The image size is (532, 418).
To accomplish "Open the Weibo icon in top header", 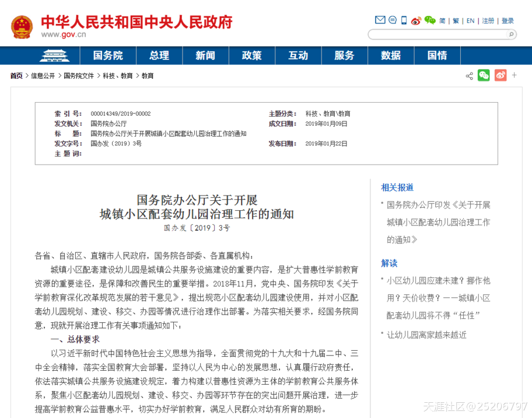I will coord(416,21).
